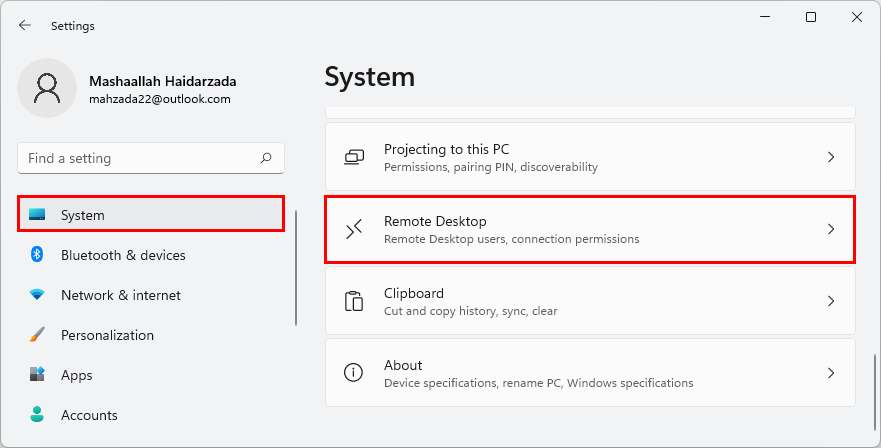Viewport: 881px width, 448px height.
Task: Expand the Clipboard settings chevron
Action: point(830,301)
